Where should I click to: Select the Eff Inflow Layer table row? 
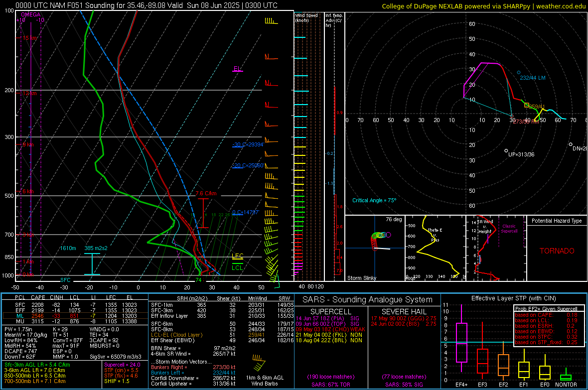coord(222,316)
